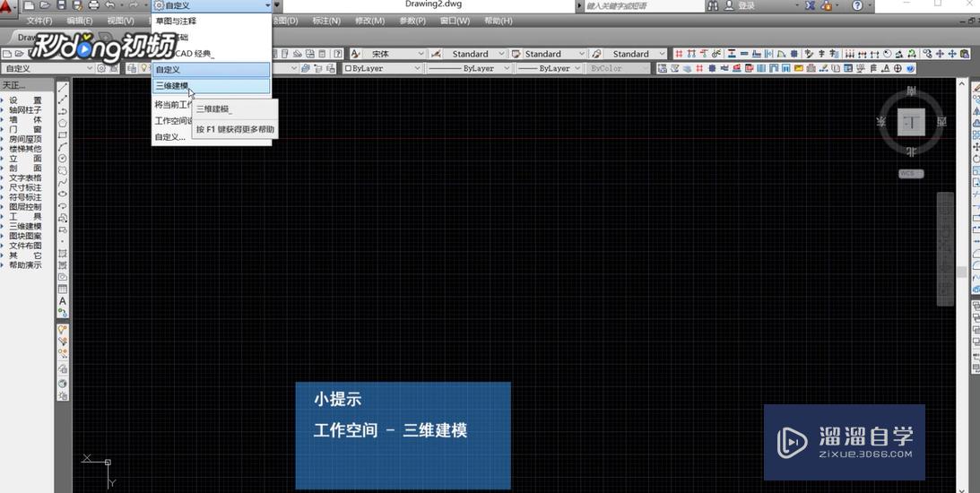This screenshot has height=493, width=980.
Task: Expand 尺寸标注 in Tianzheng panel
Action: (x=25, y=187)
